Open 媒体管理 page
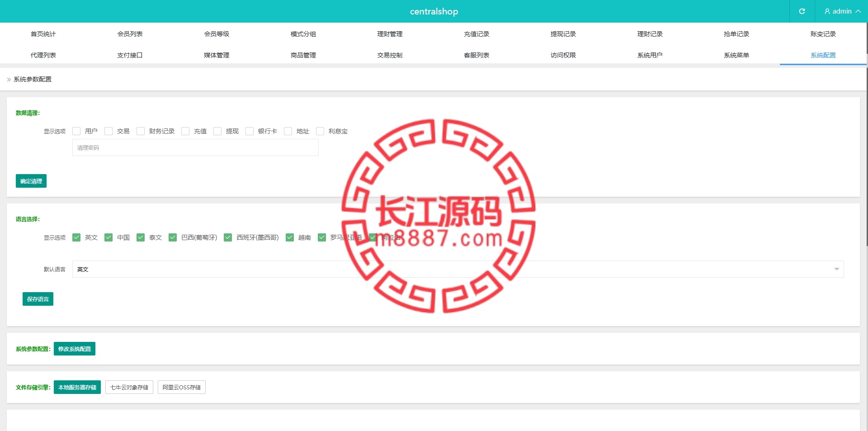868x431 pixels. 217,55
